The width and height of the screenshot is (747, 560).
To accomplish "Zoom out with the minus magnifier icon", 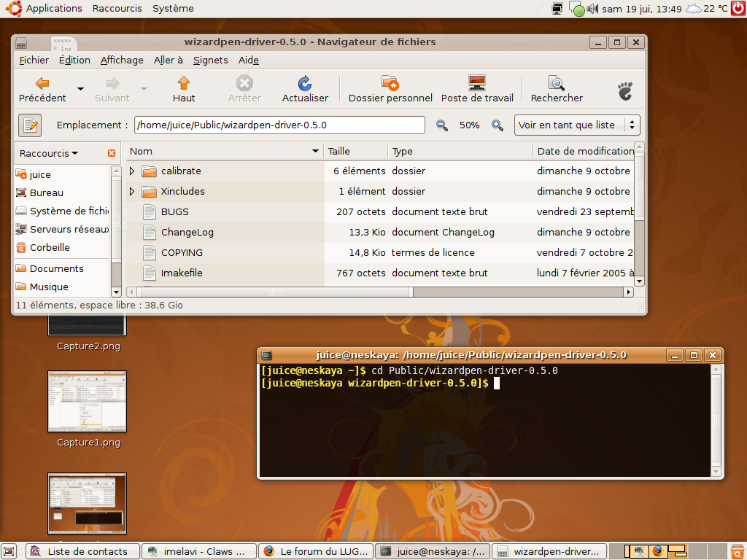I will point(442,125).
